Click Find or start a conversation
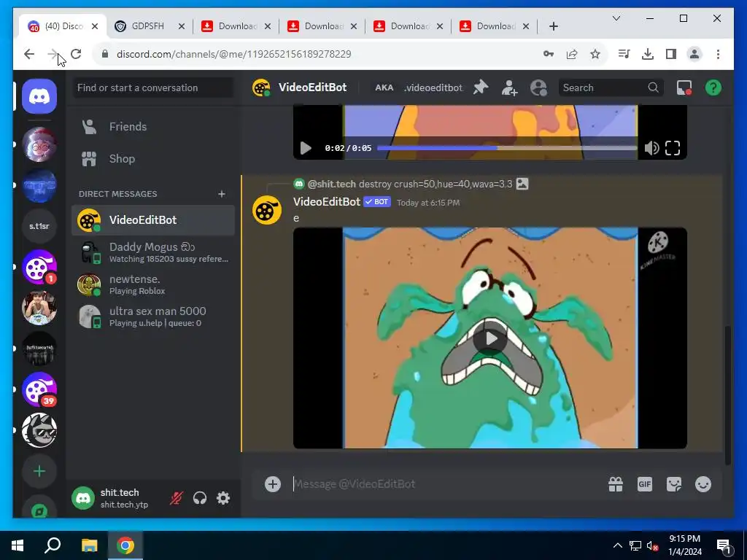This screenshot has width=747, height=560. 153,87
